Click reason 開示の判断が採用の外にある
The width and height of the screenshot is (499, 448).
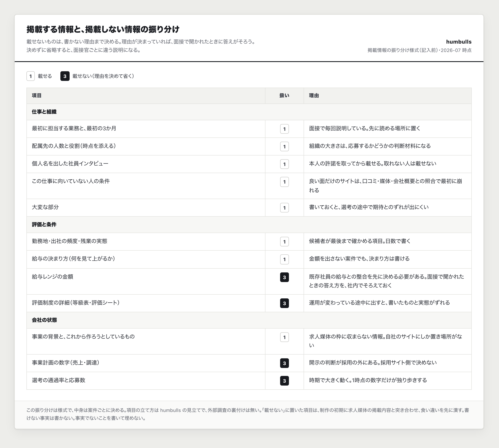(x=373, y=363)
